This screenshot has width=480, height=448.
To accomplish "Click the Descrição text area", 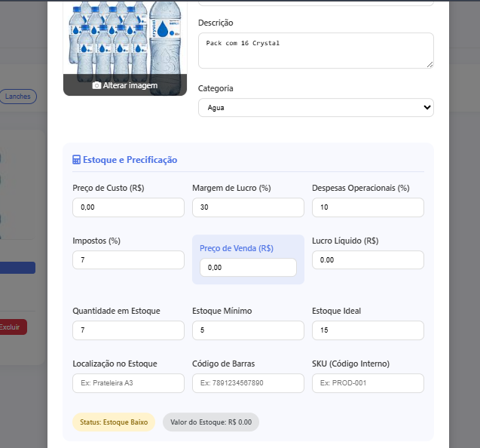I will 315,51.
